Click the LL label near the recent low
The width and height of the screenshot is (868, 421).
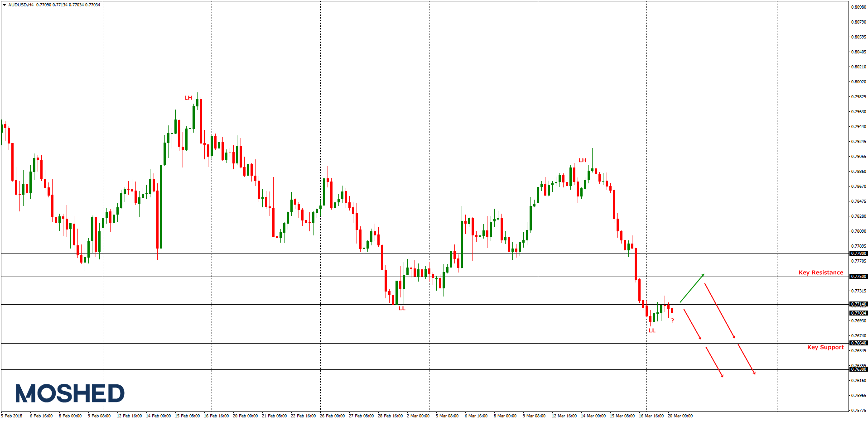(652, 331)
